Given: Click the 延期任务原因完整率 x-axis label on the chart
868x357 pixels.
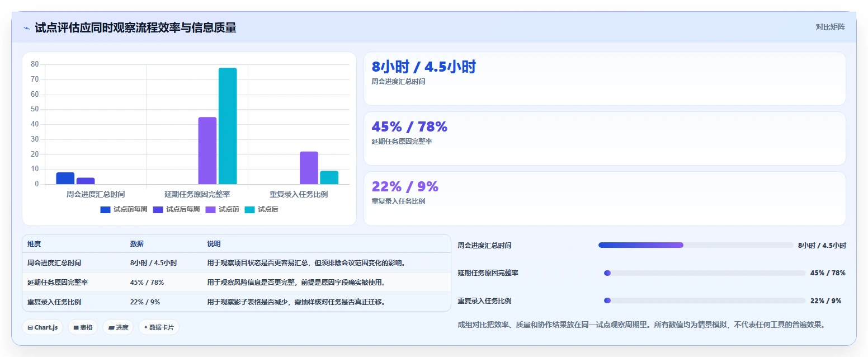Looking at the screenshot, I should coord(197,194).
